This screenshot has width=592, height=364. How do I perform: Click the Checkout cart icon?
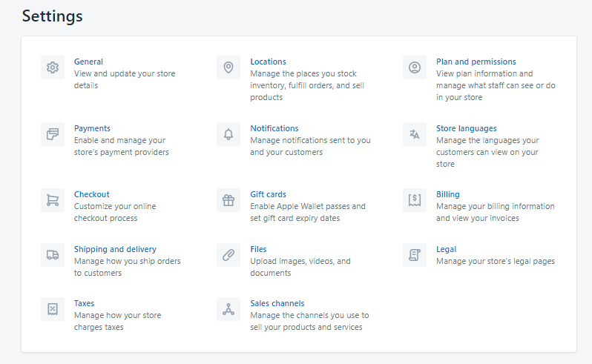(x=53, y=200)
